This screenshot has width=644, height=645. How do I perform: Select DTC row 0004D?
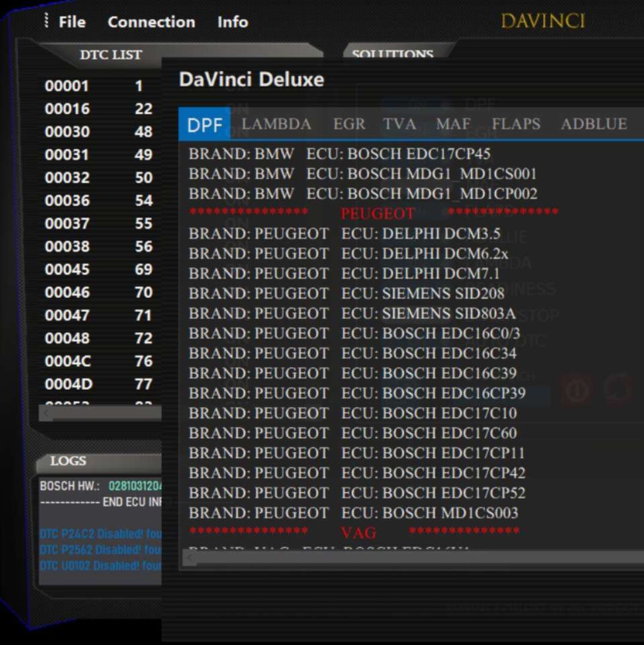click(99, 384)
